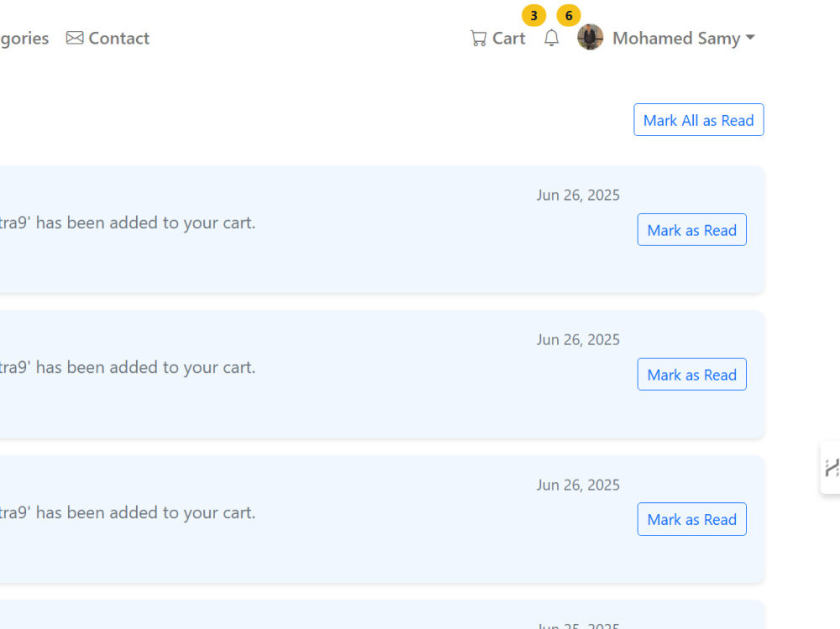Click the notification bell icon
Viewport: 840px width, 629px height.
pos(551,38)
